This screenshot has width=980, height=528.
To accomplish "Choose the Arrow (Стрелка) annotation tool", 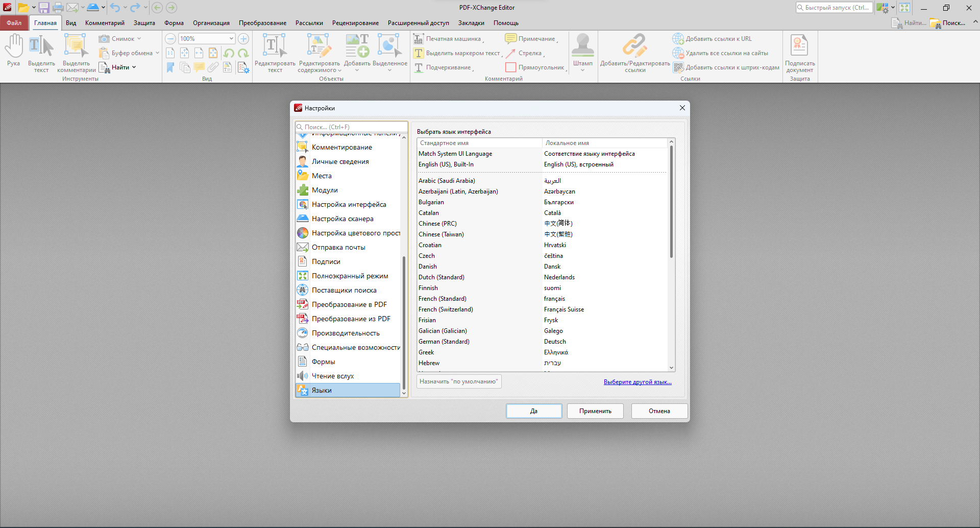I will [x=524, y=53].
